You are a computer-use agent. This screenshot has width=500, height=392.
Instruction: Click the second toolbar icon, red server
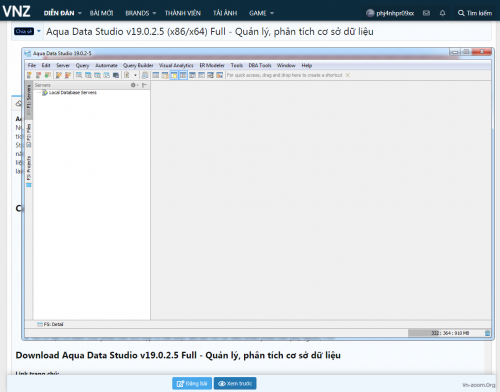[x=39, y=75]
